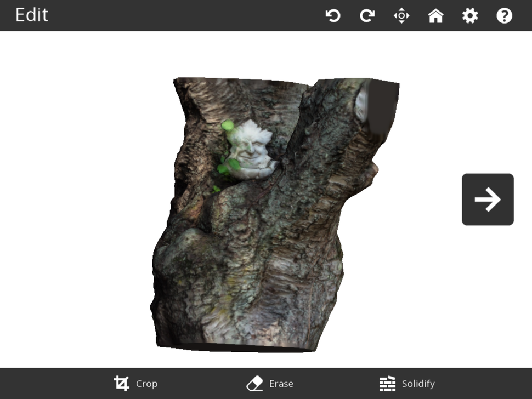Viewport: 532px width, 399px height.
Task: Click the redo arrow icon
Action: click(367, 16)
